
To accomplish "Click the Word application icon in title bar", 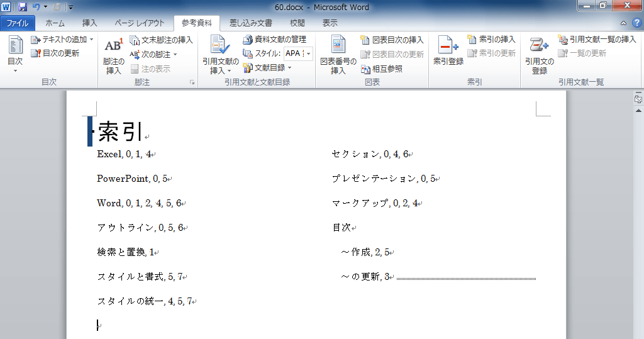I will tap(6, 7).
